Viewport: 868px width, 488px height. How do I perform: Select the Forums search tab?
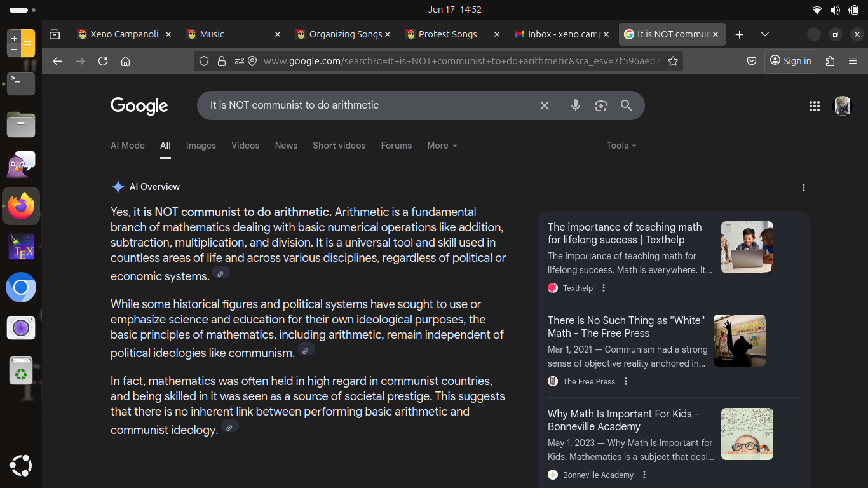point(397,146)
